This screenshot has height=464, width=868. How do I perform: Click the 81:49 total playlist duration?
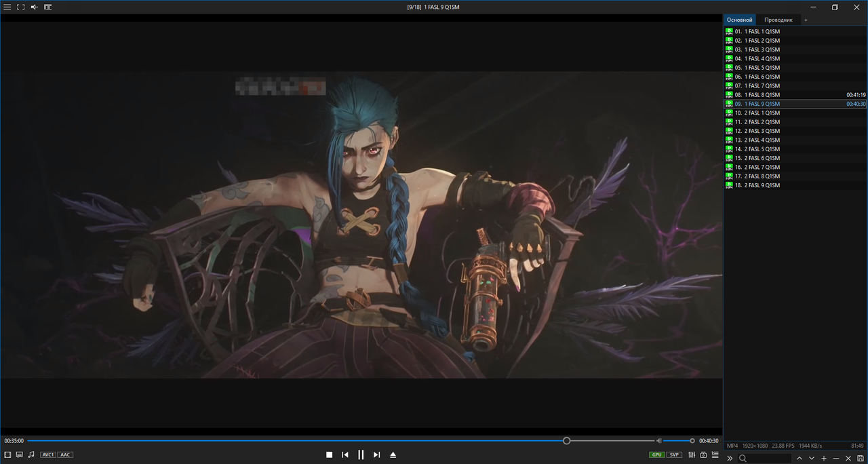tap(858, 446)
